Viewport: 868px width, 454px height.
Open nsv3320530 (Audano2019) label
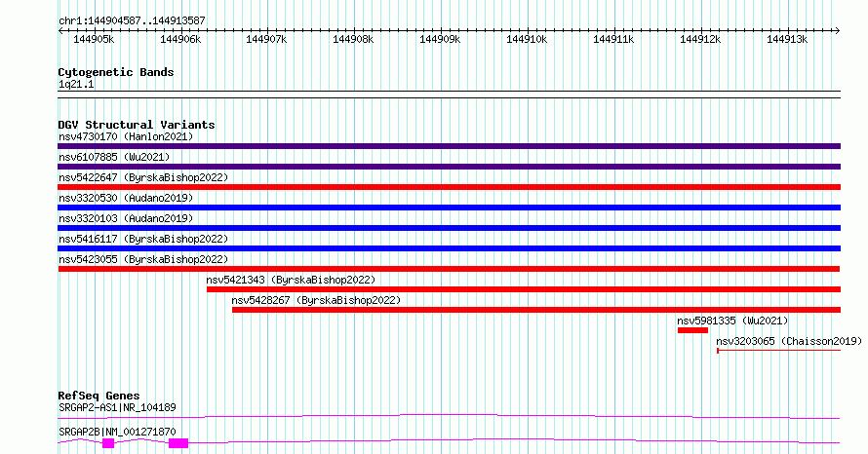click(x=126, y=198)
